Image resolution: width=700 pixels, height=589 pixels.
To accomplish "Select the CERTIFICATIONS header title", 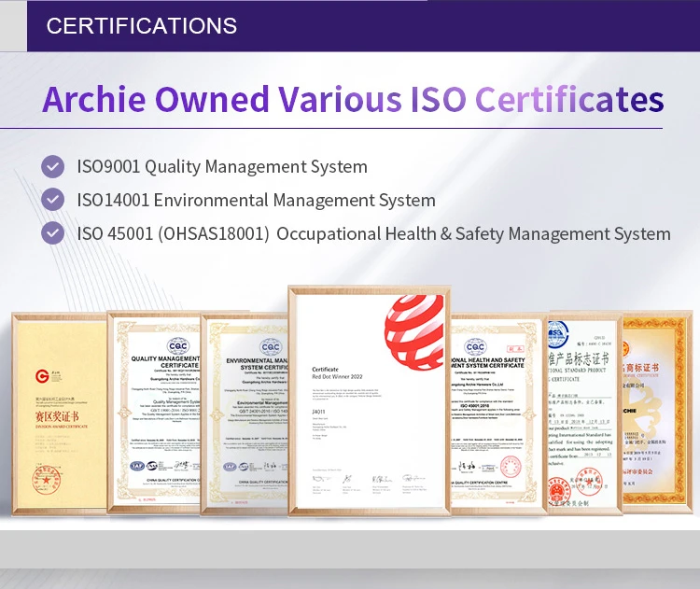I will [142, 25].
